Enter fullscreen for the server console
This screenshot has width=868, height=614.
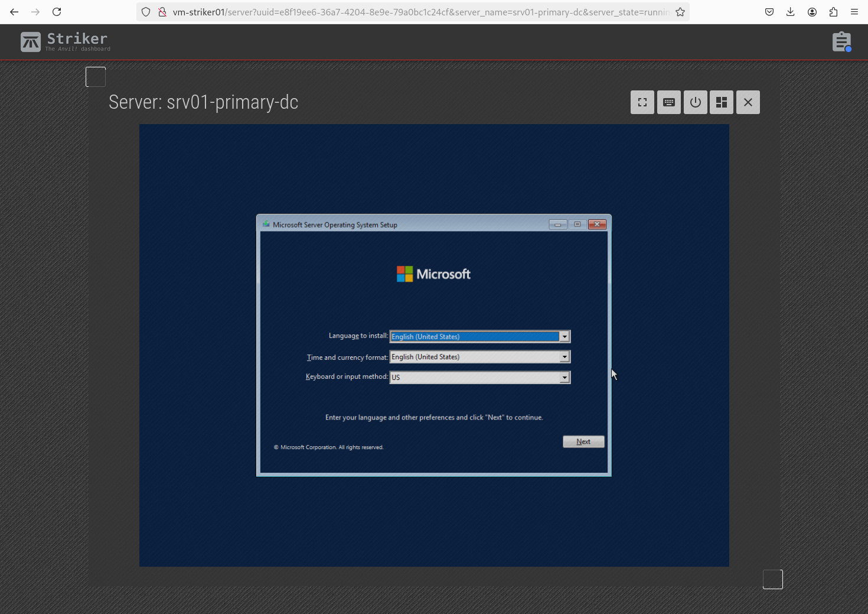pyautogui.click(x=642, y=102)
